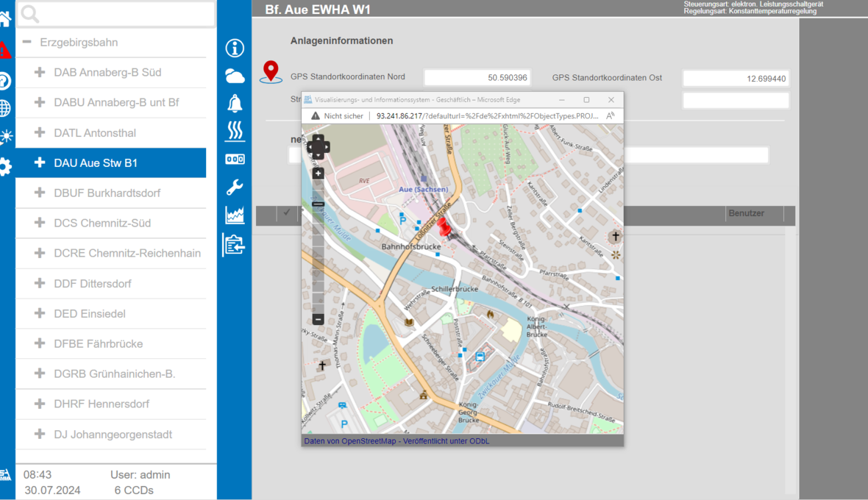The width and height of the screenshot is (868, 500).
Task: Click the map zoom in plus button
Action: point(318,174)
